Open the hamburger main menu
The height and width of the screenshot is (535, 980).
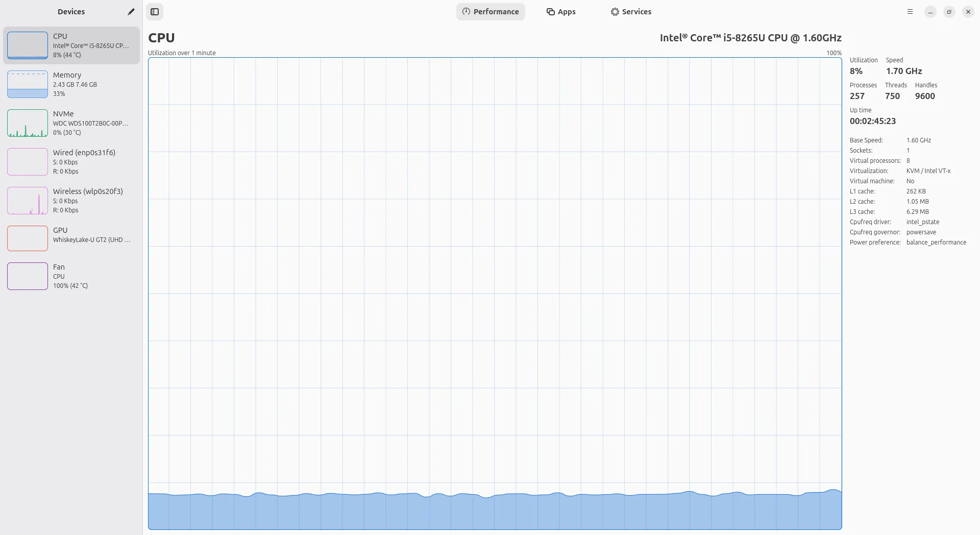[x=910, y=12]
